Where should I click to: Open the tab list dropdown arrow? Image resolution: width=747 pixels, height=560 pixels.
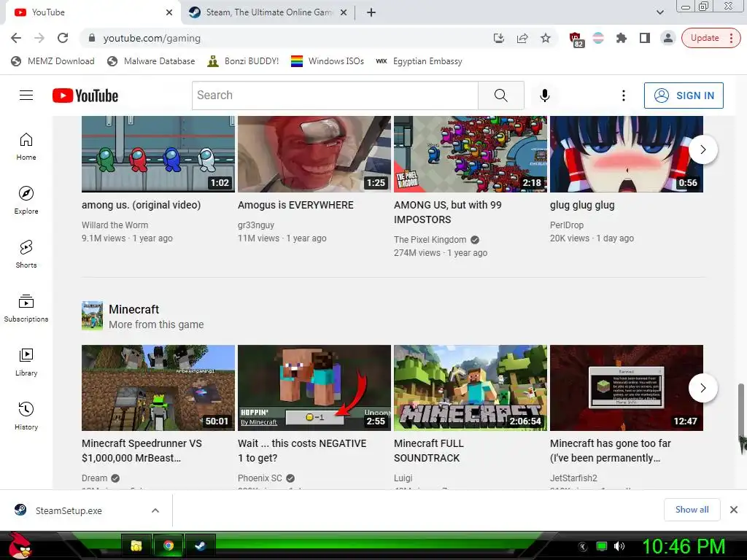[x=659, y=12]
